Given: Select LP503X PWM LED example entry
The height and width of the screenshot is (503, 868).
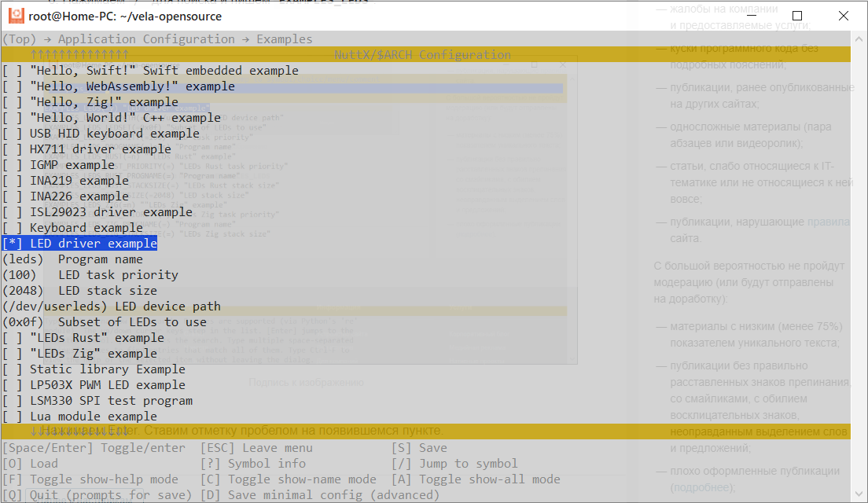Looking at the screenshot, I should pos(94,385).
